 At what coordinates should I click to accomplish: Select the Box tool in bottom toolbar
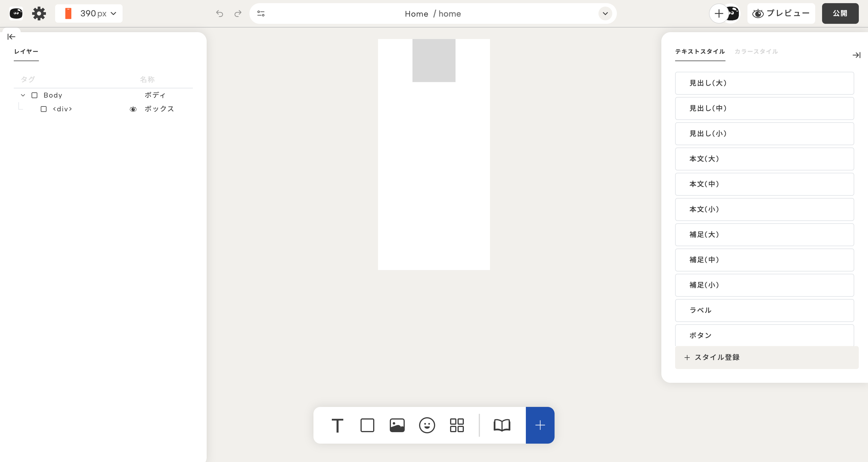[x=367, y=425]
